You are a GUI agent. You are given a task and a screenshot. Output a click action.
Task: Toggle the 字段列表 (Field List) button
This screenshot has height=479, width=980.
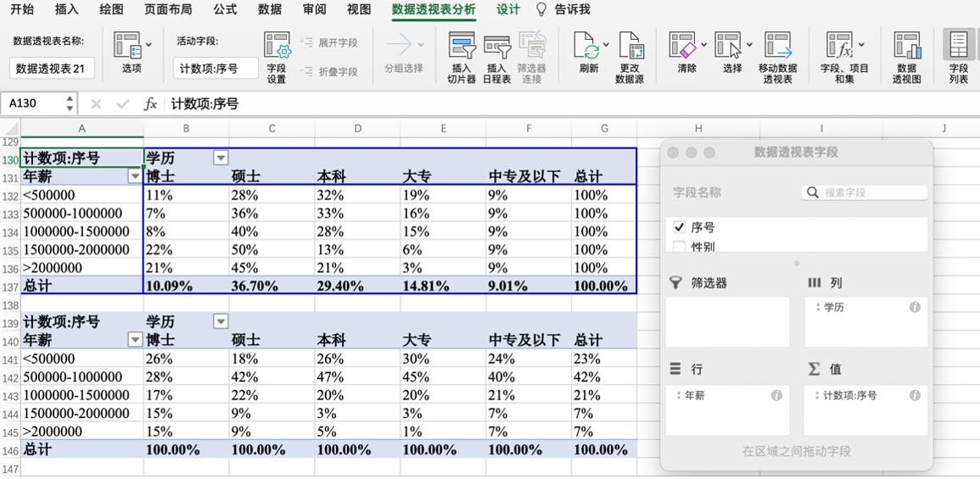tap(958, 48)
